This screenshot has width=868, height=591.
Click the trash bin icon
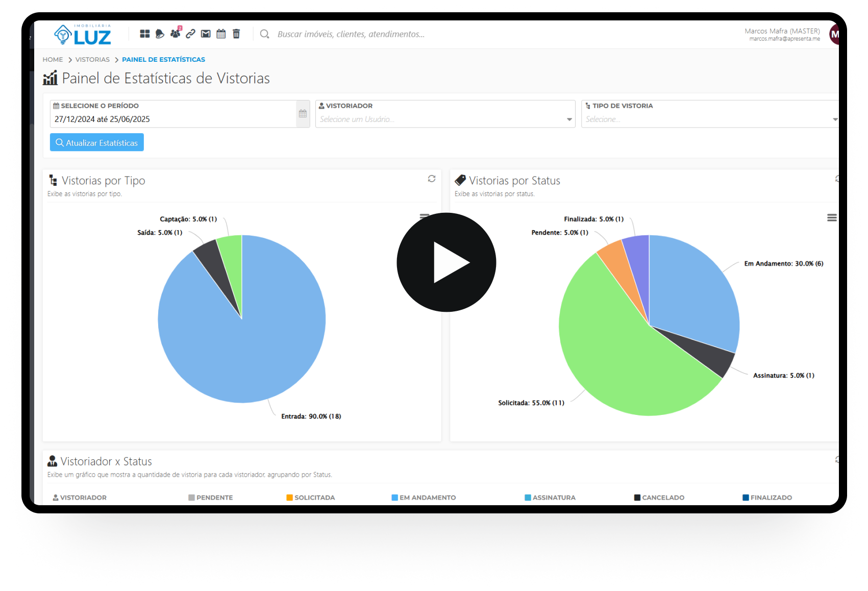click(236, 34)
